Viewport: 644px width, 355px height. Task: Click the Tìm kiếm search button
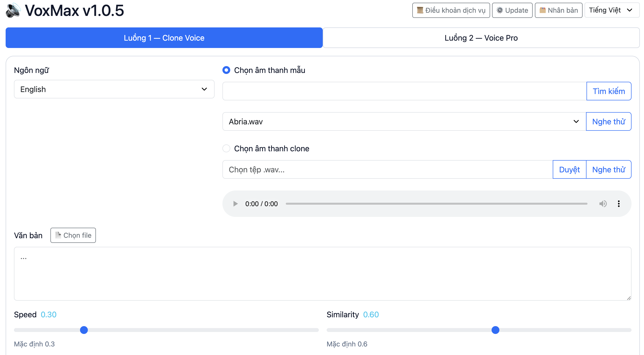click(609, 91)
